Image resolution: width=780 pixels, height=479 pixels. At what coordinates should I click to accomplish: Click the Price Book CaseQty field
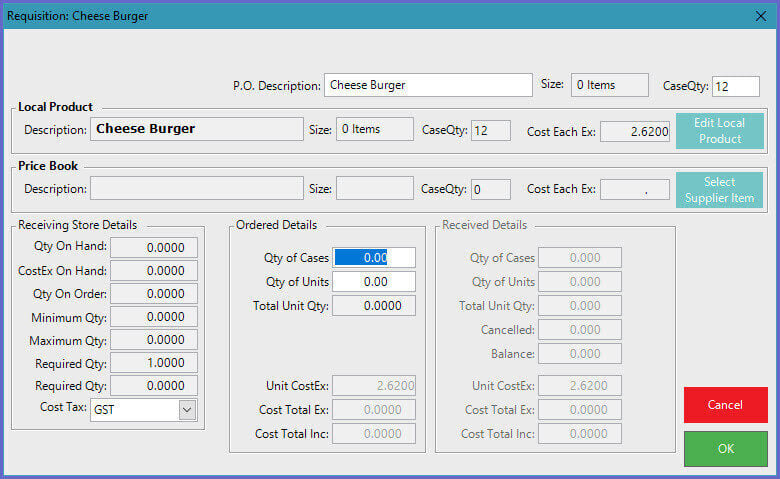[490, 189]
